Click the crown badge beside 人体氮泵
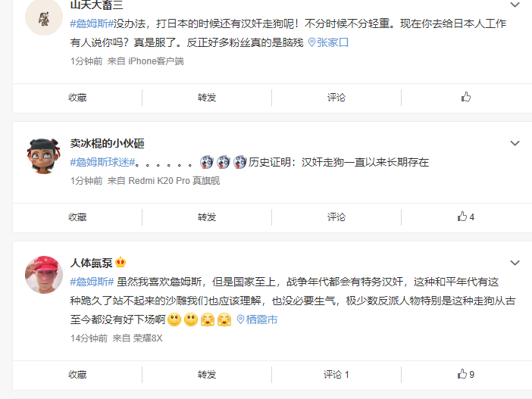This screenshot has width=532, height=399. [x=120, y=263]
